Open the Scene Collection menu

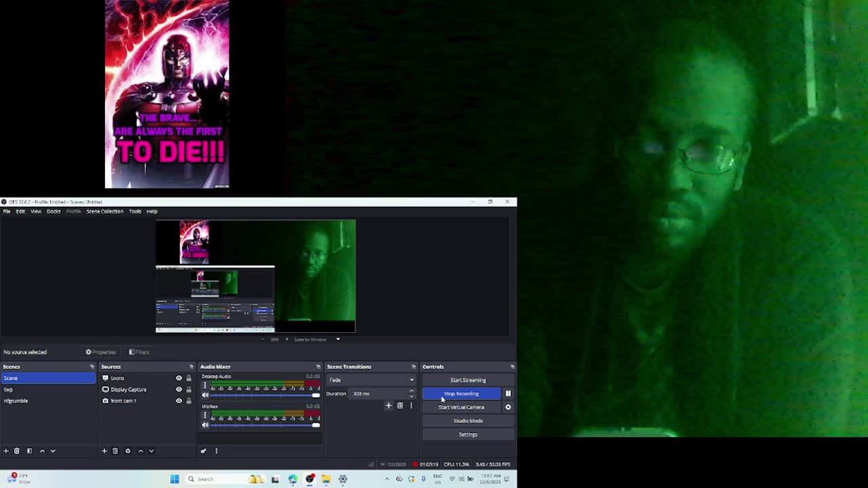tap(104, 211)
